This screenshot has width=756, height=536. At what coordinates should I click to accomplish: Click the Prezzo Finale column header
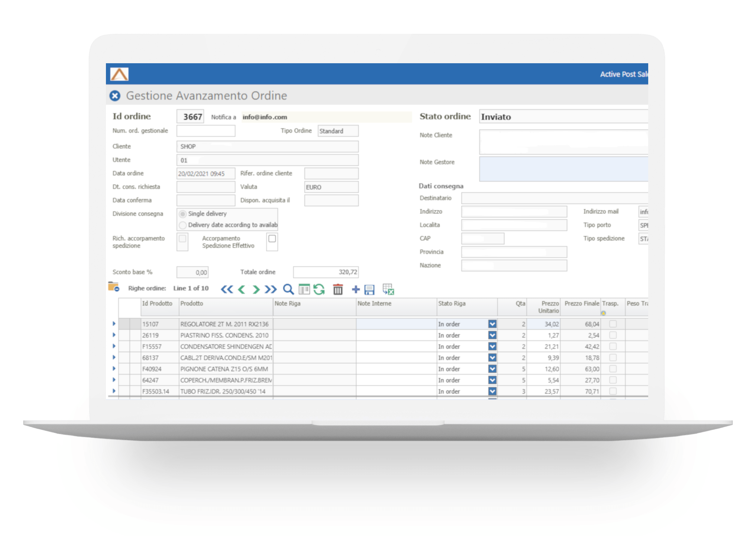tap(581, 307)
